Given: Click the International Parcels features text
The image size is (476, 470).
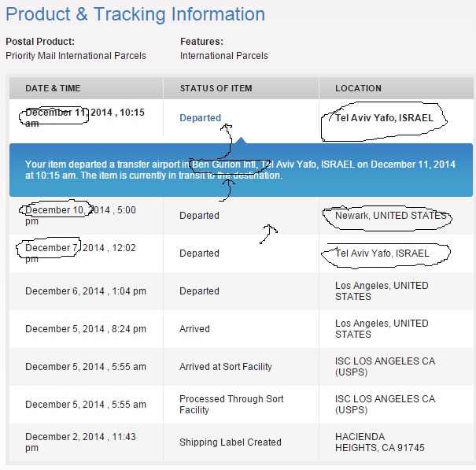Looking at the screenshot, I should 223,56.
